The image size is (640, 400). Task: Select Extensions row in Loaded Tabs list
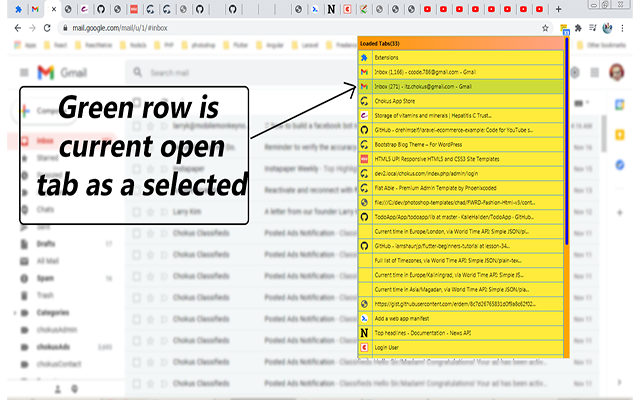(461, 58)
